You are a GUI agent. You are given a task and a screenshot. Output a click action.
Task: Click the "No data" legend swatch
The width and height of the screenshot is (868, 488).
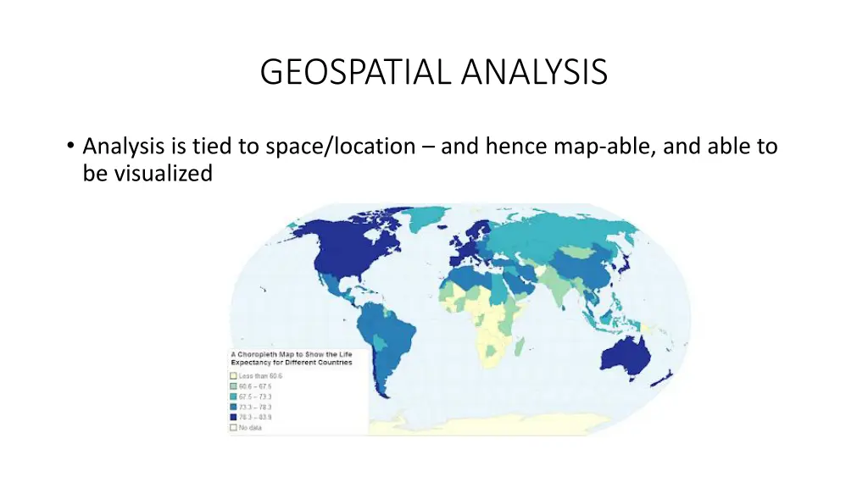tap(234, 428)
